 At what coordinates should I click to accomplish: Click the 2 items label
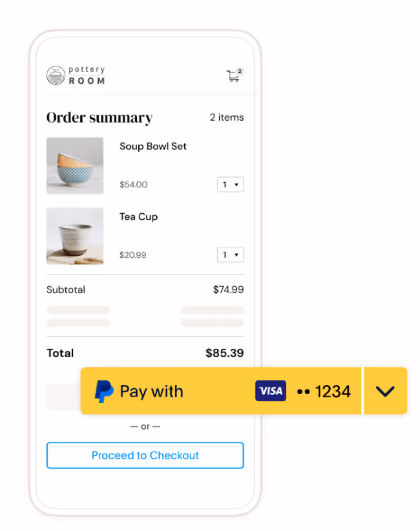coord(227,118)
